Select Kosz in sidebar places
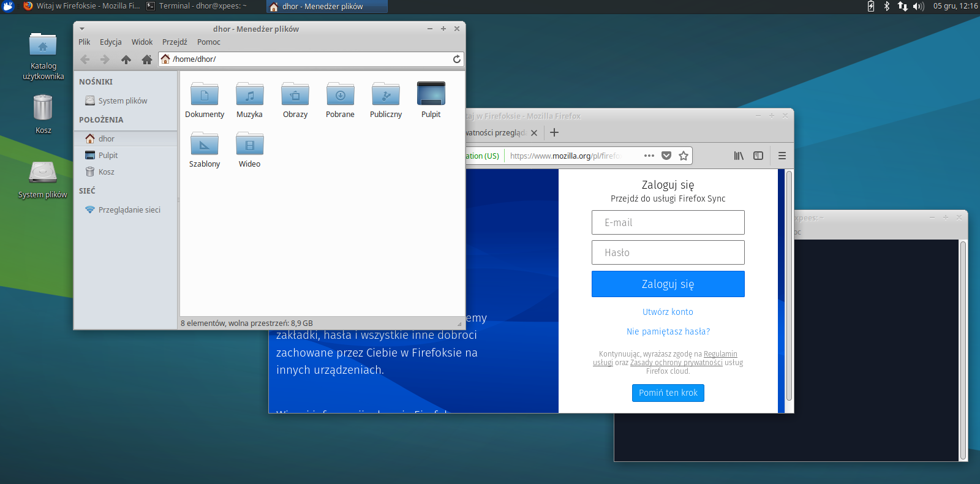Image resolution: width=980 pixels, height=484 pixels. coord(126,172)
